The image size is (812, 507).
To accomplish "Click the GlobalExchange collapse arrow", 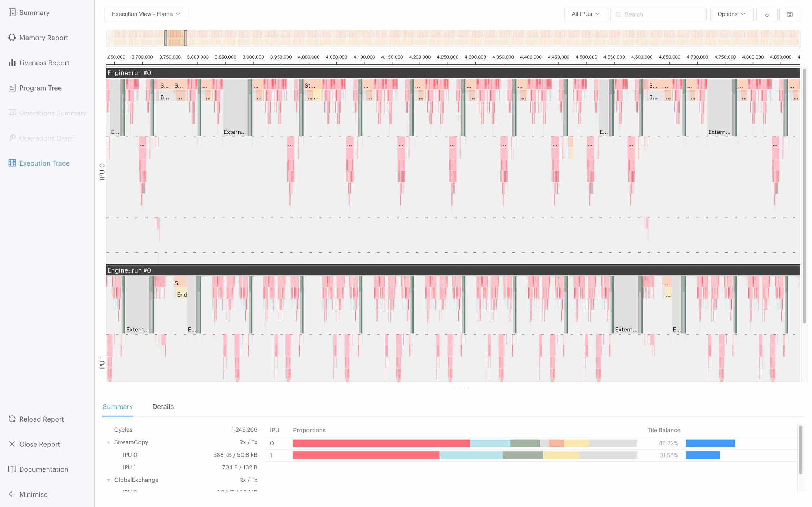I will (x=108, y=480).
